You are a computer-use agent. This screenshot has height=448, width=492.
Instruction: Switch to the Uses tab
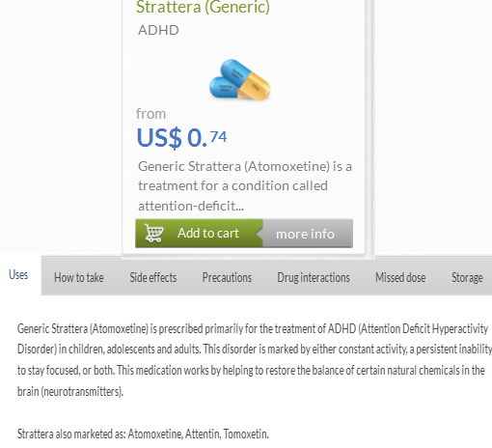(18, 275)
